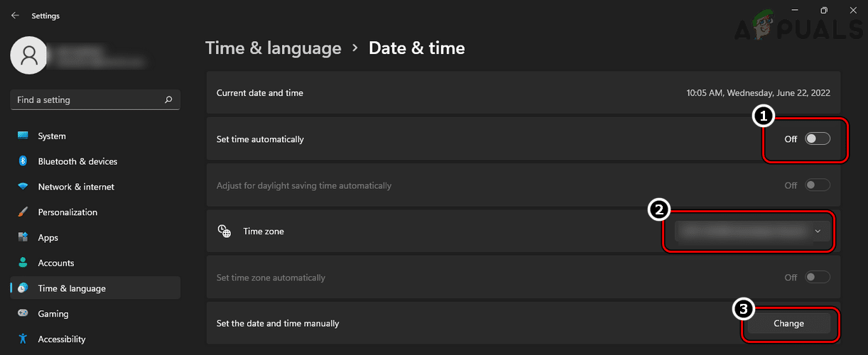Click Time & language breadcrumb

click(x=273, y=48)
